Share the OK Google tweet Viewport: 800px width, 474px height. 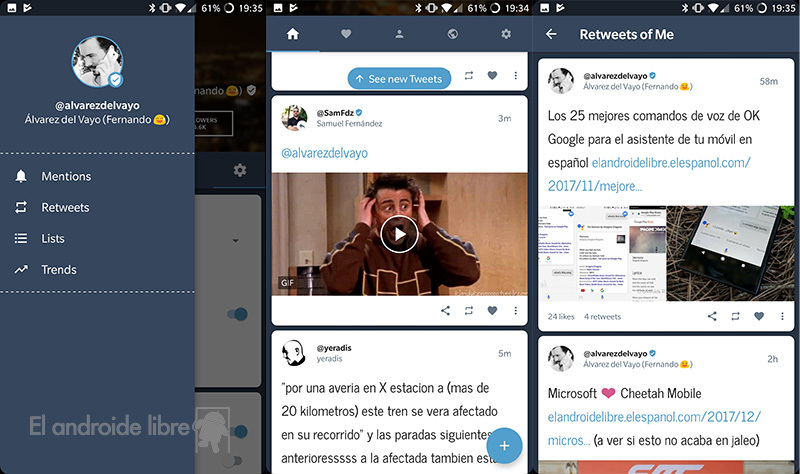(x=712, y=316)
